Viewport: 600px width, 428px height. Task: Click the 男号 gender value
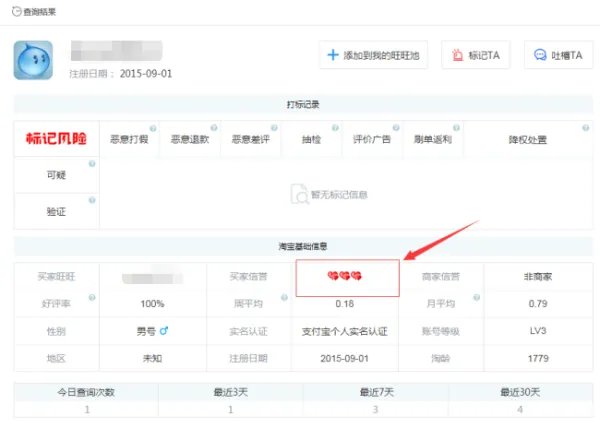(x=146, y=331)
